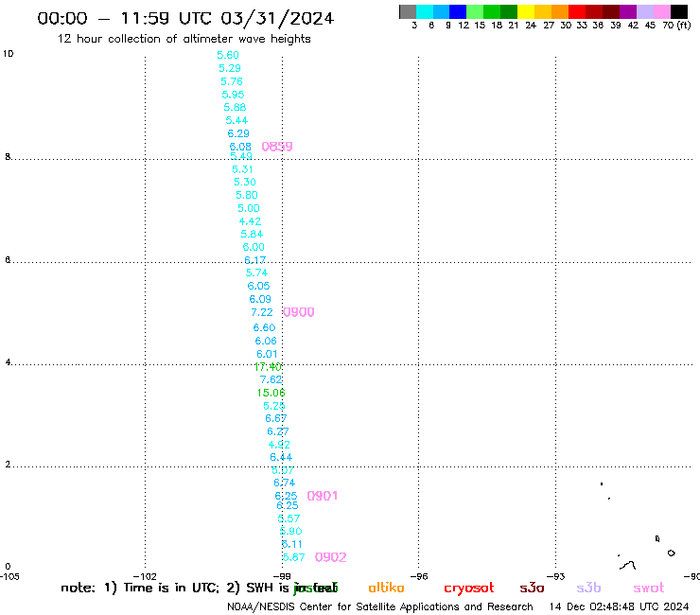Select the red cryosat satellite label
This screenshot has height=615, width=700.
[x=469, y=588]
